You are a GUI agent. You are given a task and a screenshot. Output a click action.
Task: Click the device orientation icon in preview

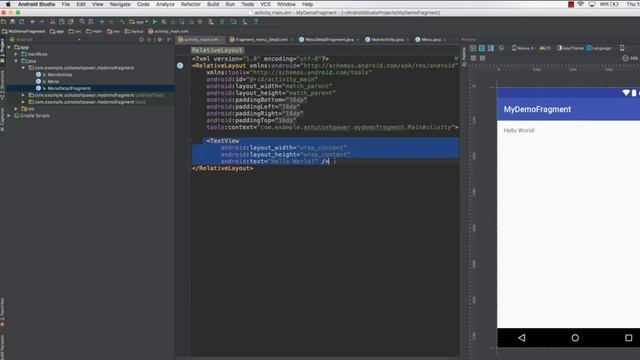pos(622,48)
